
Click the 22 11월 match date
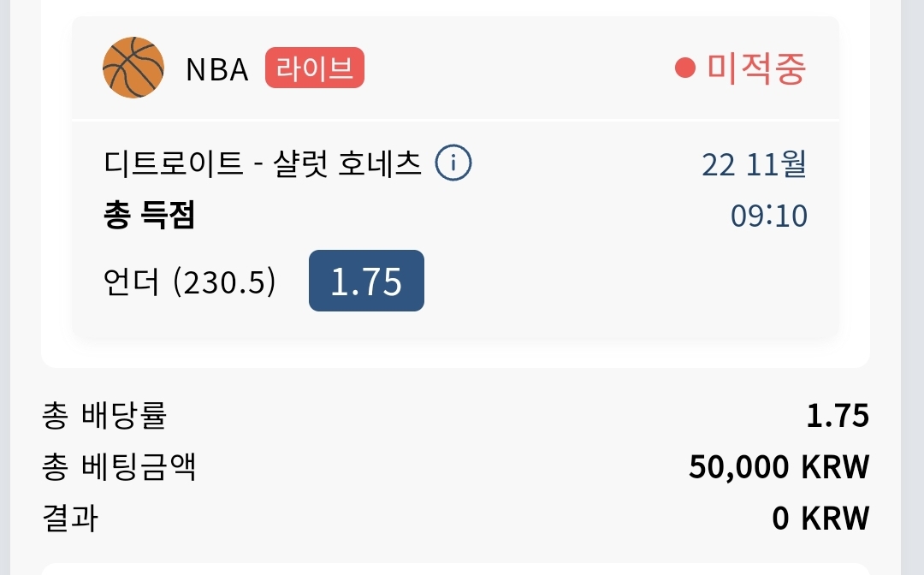click(754, 163)
